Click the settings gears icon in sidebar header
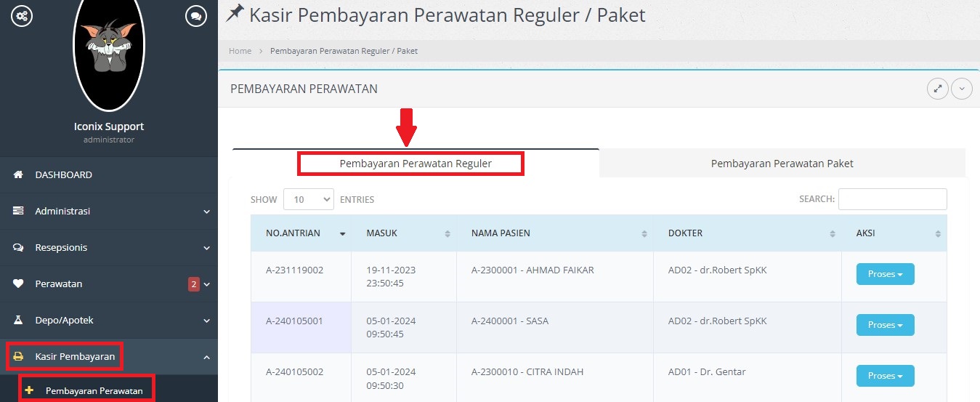The height and width of the screenshot is (402, 980). (x=22, y=16)
